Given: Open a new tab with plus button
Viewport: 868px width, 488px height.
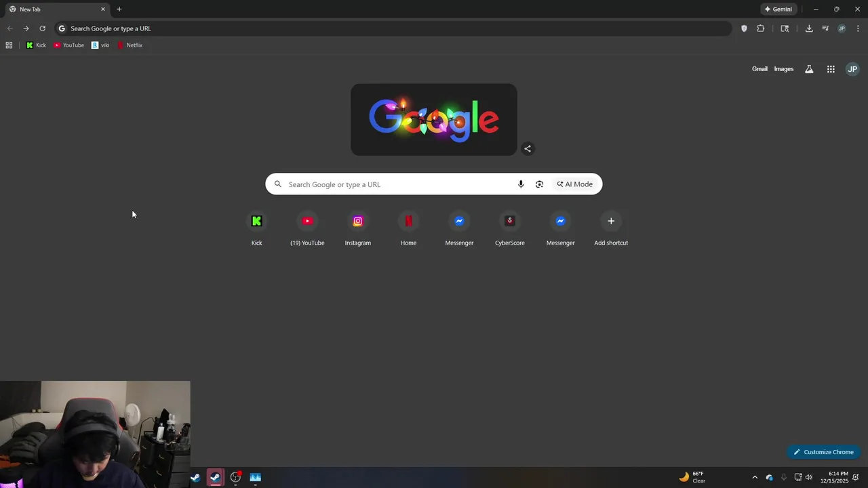Looking at the screenshot, I should pyautogui.click(x=119, y=9).
